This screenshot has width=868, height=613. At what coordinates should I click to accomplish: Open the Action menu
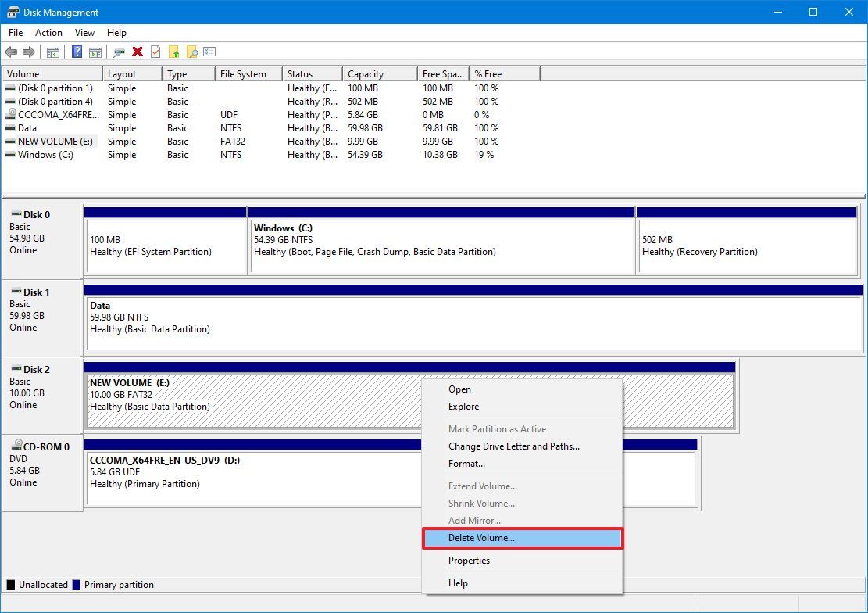48,33
